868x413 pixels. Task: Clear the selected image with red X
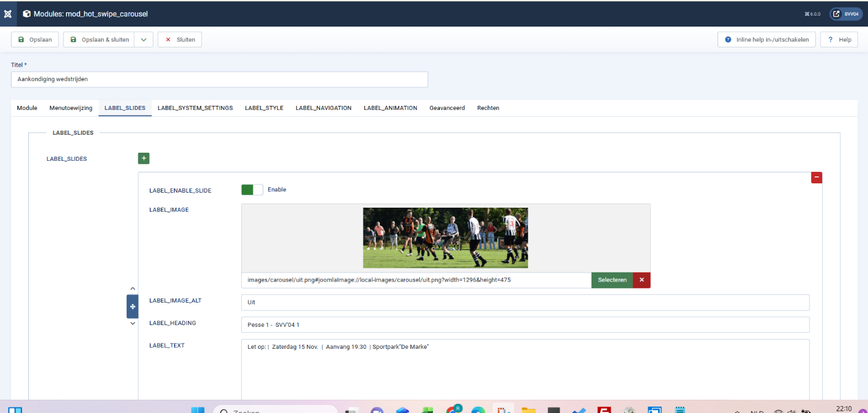642,280
